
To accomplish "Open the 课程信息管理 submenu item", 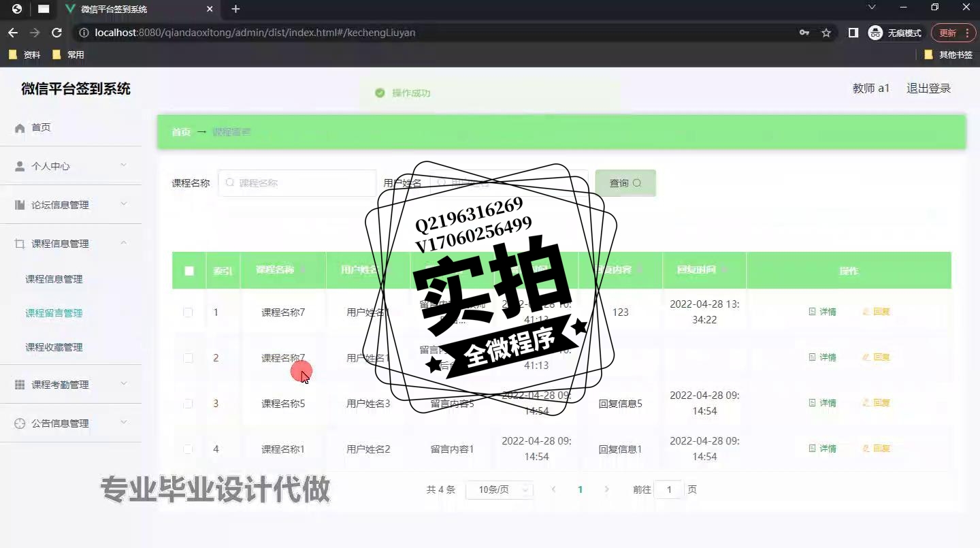I will [x=54, y=278].
